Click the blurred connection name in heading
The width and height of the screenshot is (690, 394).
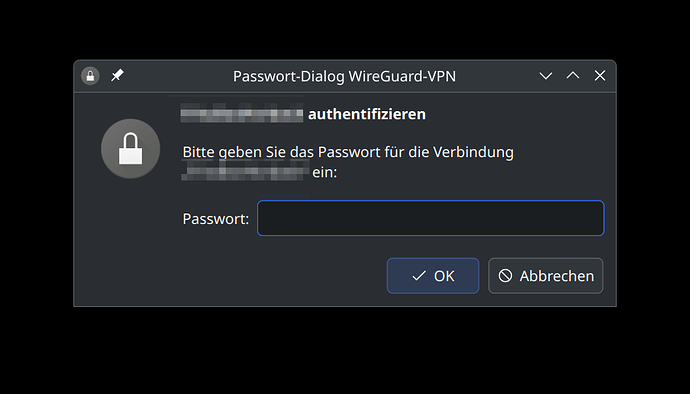coord(242,114)
